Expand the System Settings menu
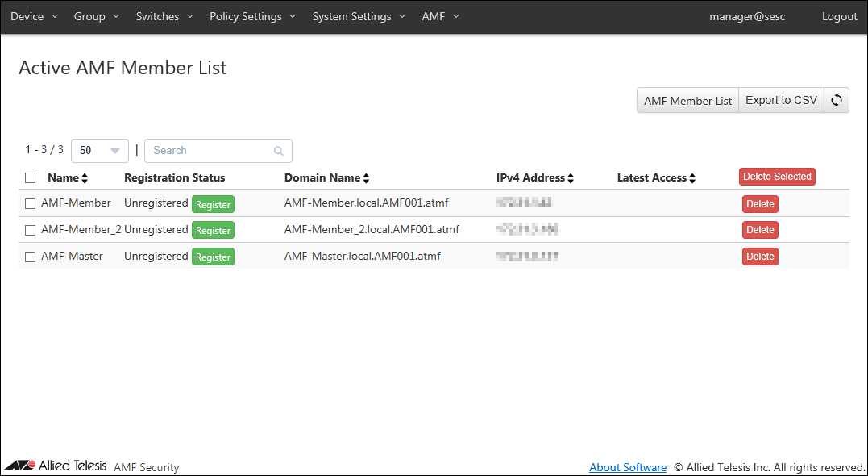The image size is (868, 476). tap(358, 17)
